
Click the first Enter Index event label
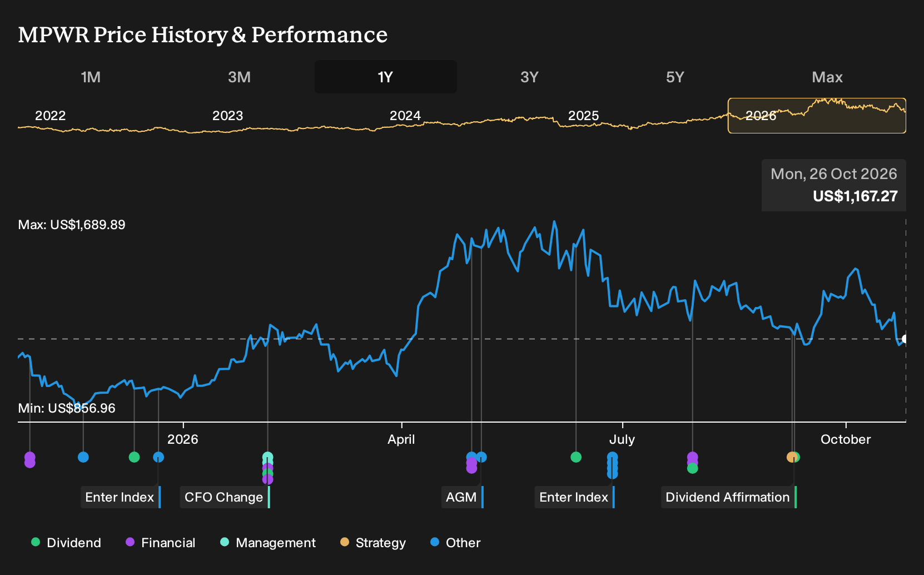point(121,497)
